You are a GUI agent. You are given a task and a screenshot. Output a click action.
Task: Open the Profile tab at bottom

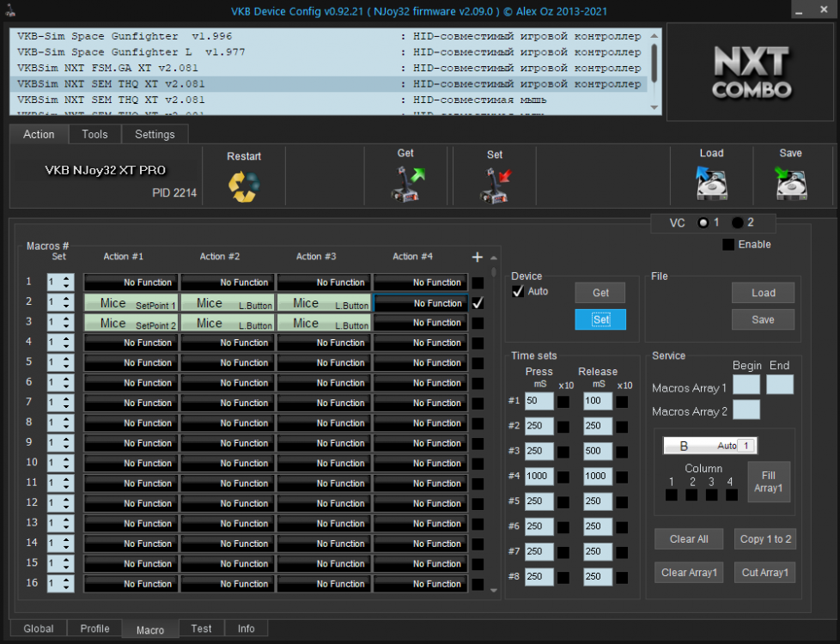(94, 629)
